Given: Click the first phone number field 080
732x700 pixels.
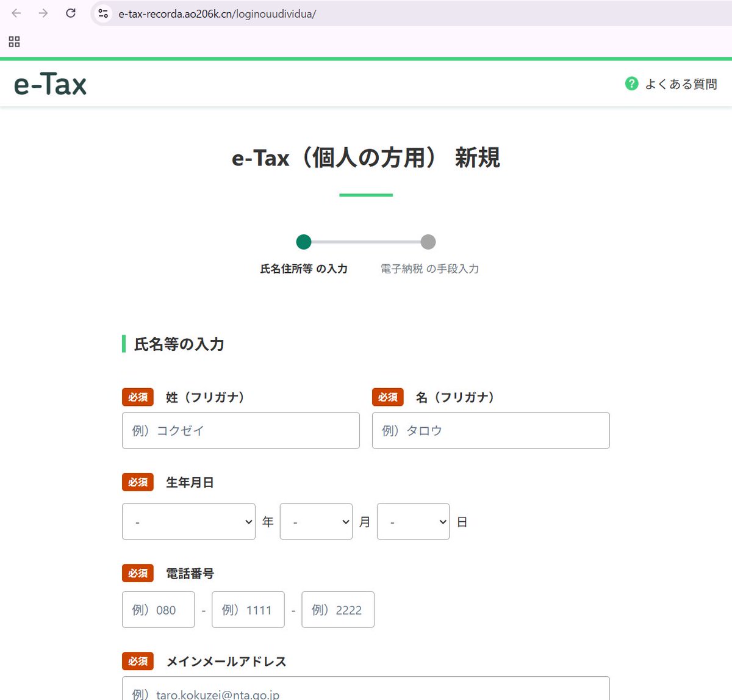Looking at the screenshot, I should click(x=159, y=610).
